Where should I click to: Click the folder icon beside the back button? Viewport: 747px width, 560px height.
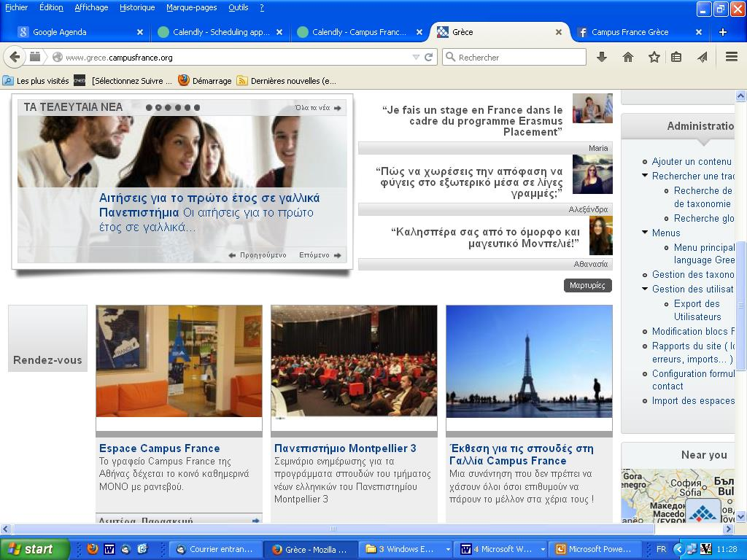pyautogui.click(x=35, y=57)
